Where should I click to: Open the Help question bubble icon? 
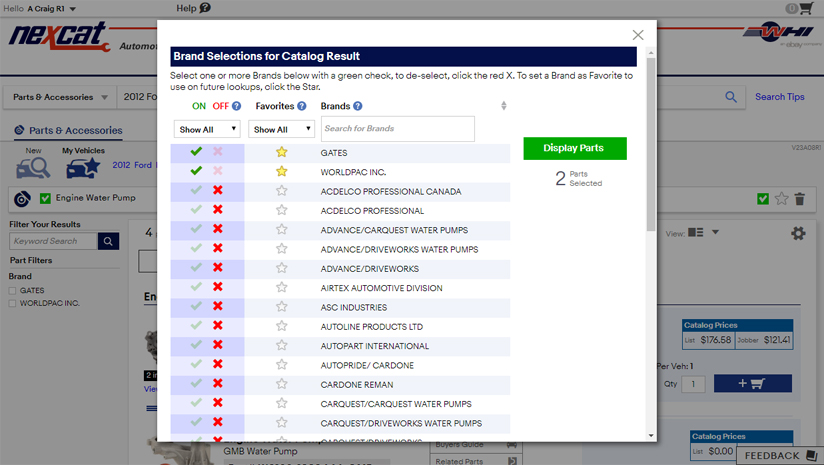pyautogui.click(x=205, y=8)
